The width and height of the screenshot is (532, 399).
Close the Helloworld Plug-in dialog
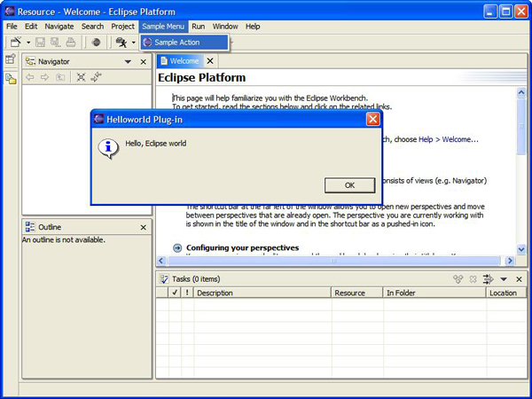tap(373, 120)
